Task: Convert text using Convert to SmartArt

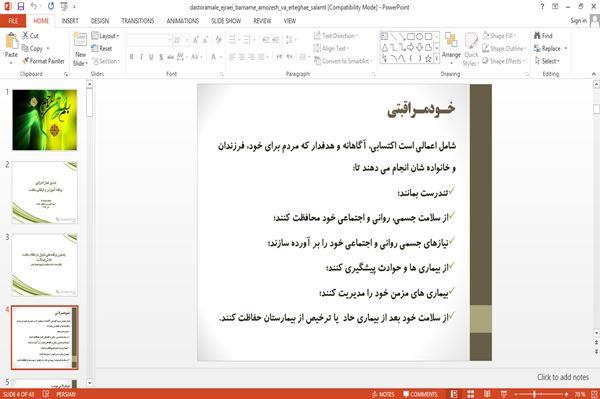Action: [342, 61]
